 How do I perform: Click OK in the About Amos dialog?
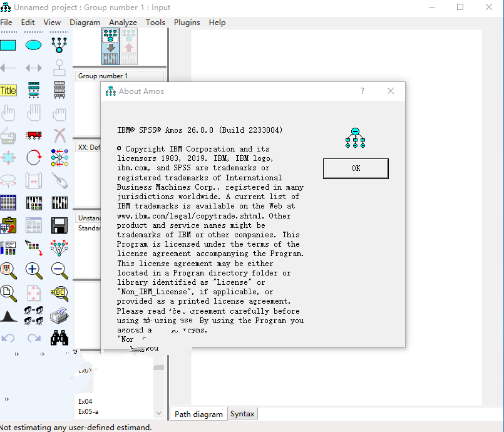[356, 168]
